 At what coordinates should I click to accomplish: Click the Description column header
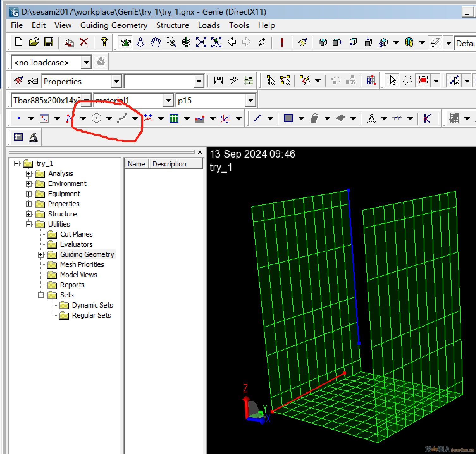(176, 164)
